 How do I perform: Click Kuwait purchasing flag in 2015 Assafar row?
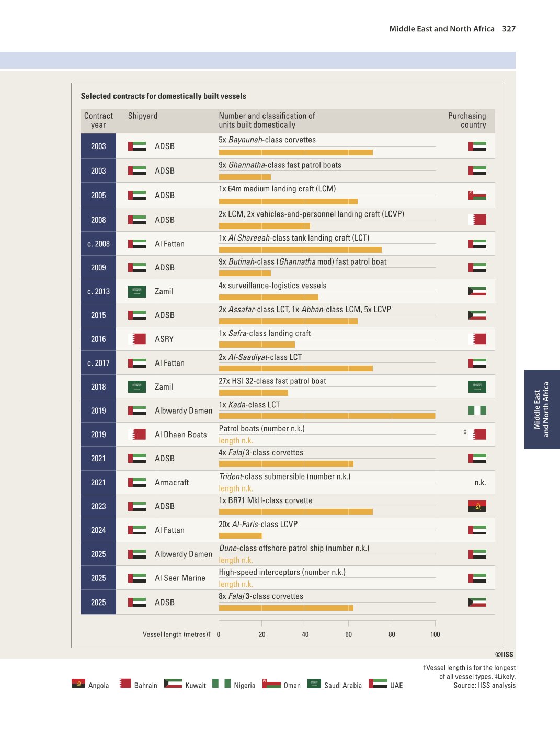pyautogui.click(x=477, y=315)
